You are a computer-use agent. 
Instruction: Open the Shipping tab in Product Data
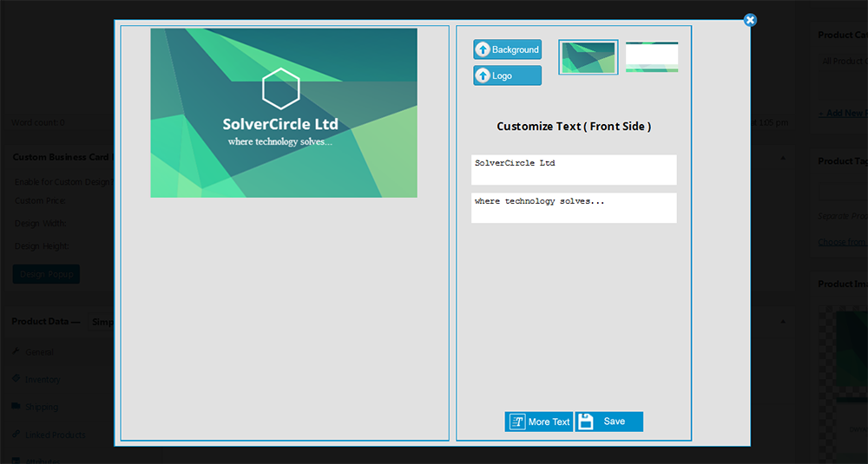(x=41, y=407)
